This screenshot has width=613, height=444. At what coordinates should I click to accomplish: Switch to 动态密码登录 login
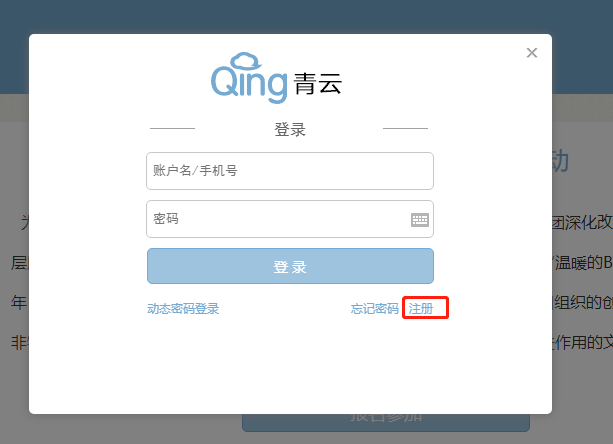(183, 309)
